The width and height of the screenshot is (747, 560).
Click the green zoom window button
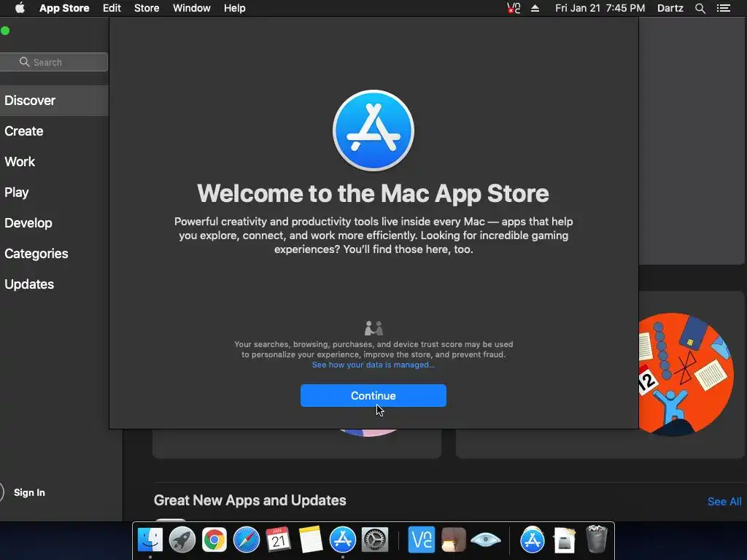click(x=5, y=31)
